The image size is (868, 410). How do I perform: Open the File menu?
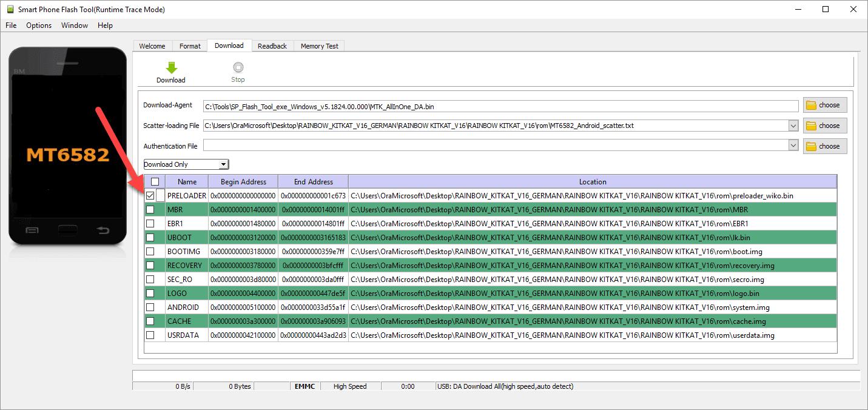click(x=11, y=25)
